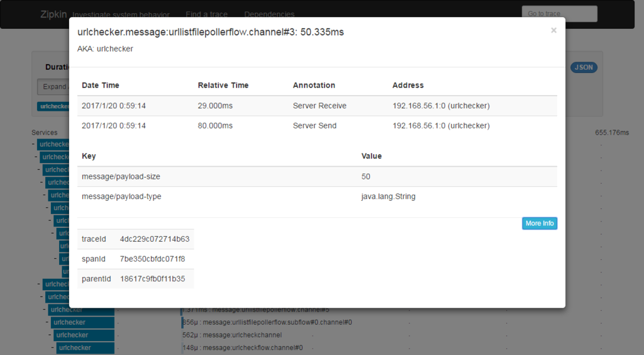The width and height of the screenshot is (644, 355).
Task: Click the traceId value 4dc229c072714b63
Action: [x=155, y=239]
